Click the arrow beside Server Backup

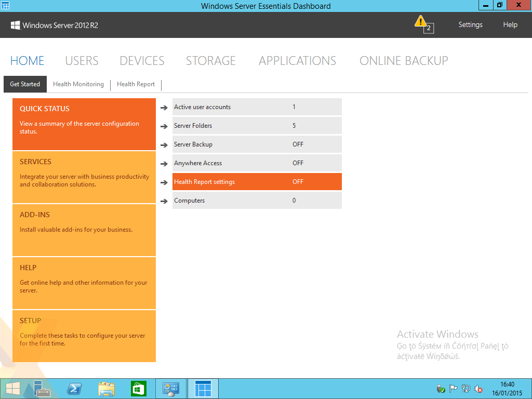click(165, 144)
